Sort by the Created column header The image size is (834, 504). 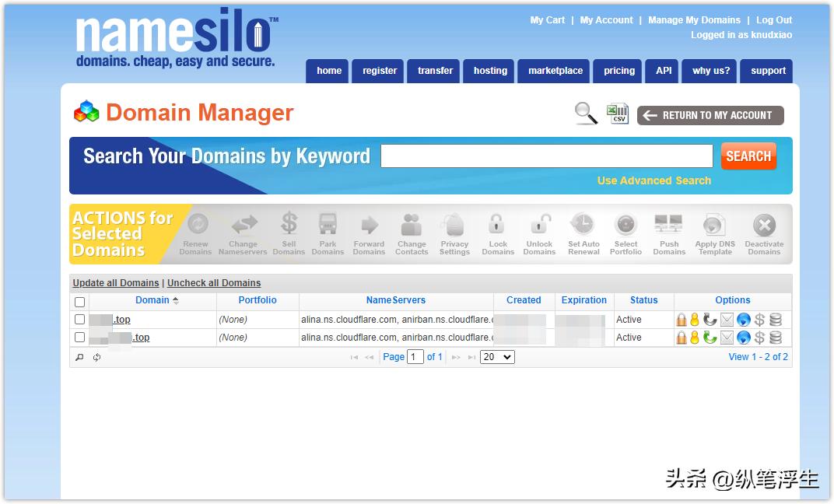tap(524, 300)
